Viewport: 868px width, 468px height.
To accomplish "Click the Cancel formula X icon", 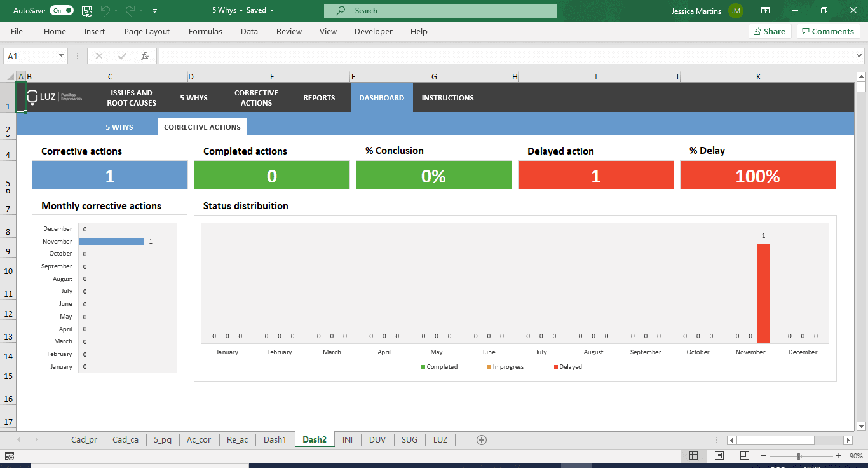I will pos(98,56).
